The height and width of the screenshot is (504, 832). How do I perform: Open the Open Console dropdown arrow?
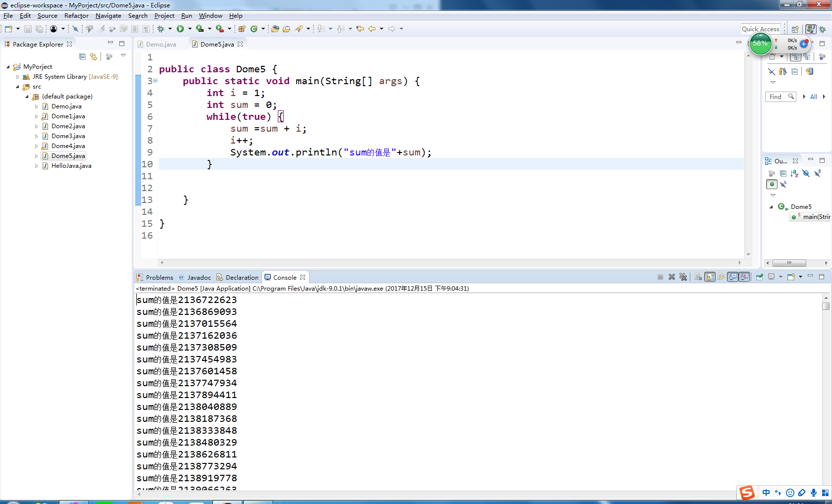click(800, 277)
